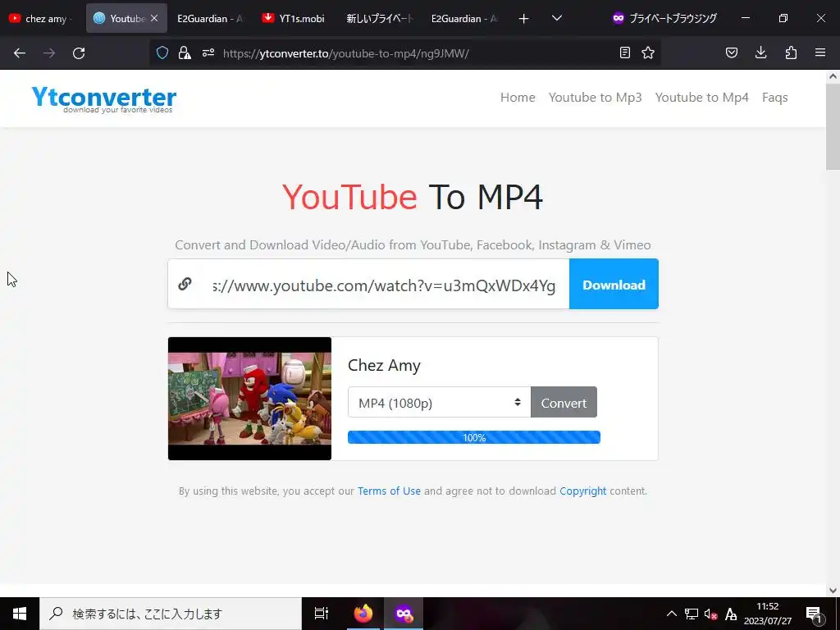
Task: Switch to the YT1s.mobi tab
Action: 294,18
